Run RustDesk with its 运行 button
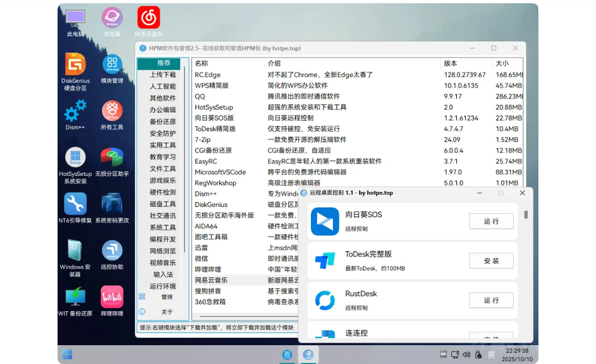596x364 pixels. pos(491,301)
